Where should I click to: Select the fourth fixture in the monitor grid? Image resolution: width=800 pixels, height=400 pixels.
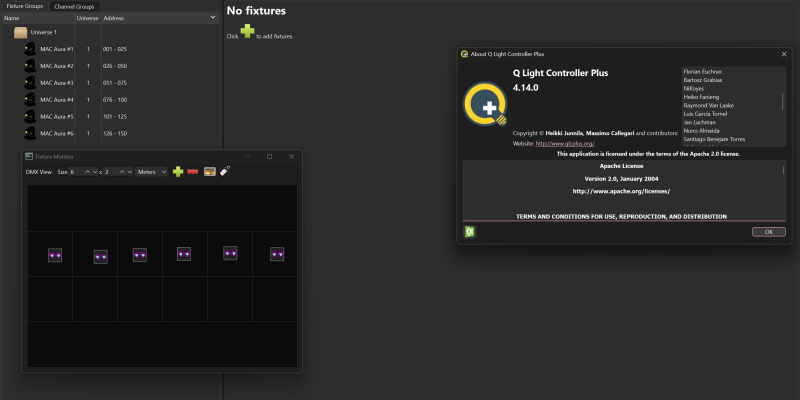coord(184,254)
